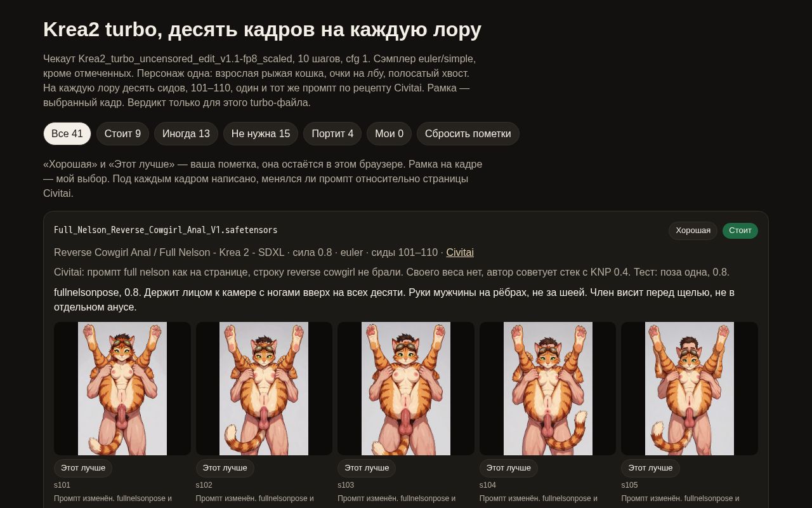Open the thumbnail above seed s102
Viewport: 812px width, 508px height.
point(264,389)
